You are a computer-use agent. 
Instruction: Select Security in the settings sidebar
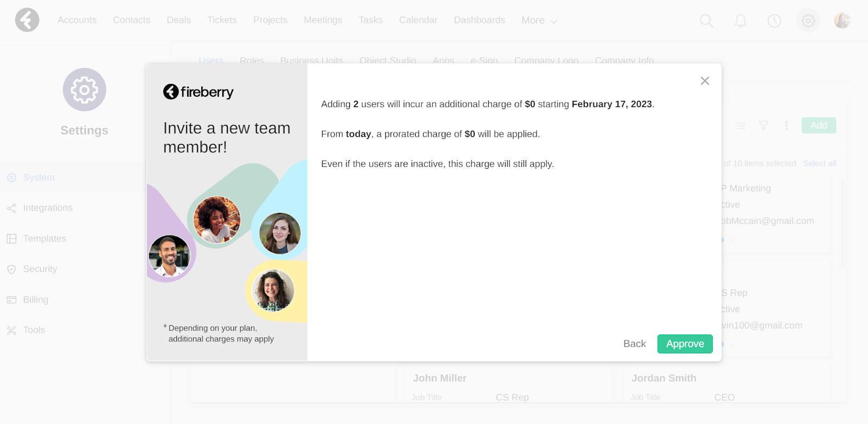click(40, 269)
